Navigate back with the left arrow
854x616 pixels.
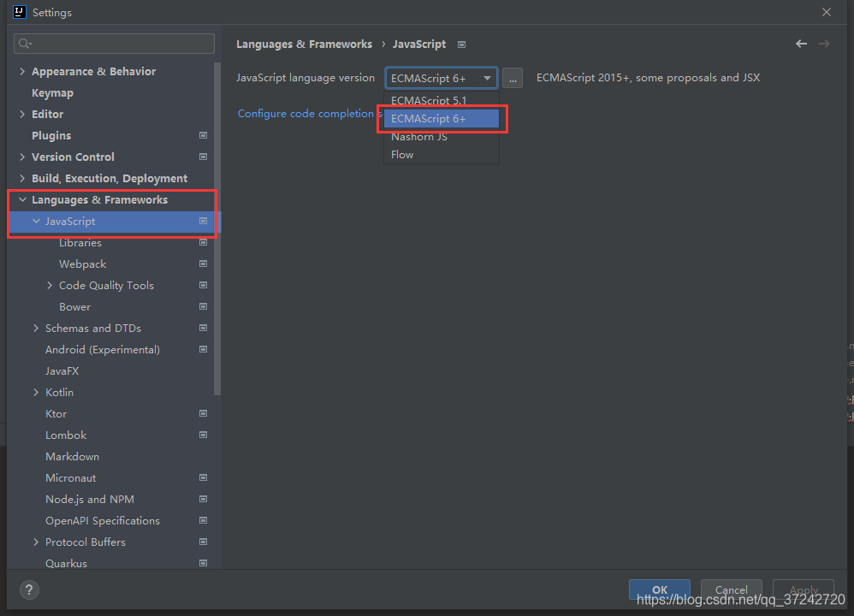(x=801, y=44)
